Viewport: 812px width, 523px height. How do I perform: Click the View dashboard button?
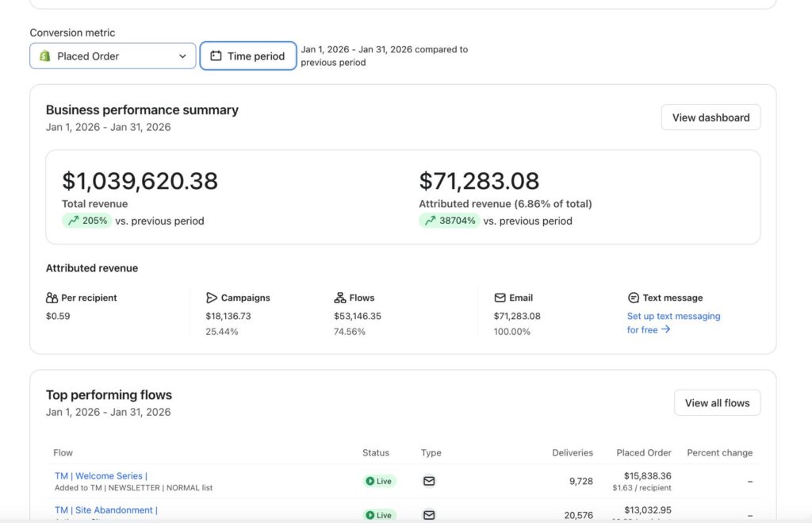click(x=710, y=117)
